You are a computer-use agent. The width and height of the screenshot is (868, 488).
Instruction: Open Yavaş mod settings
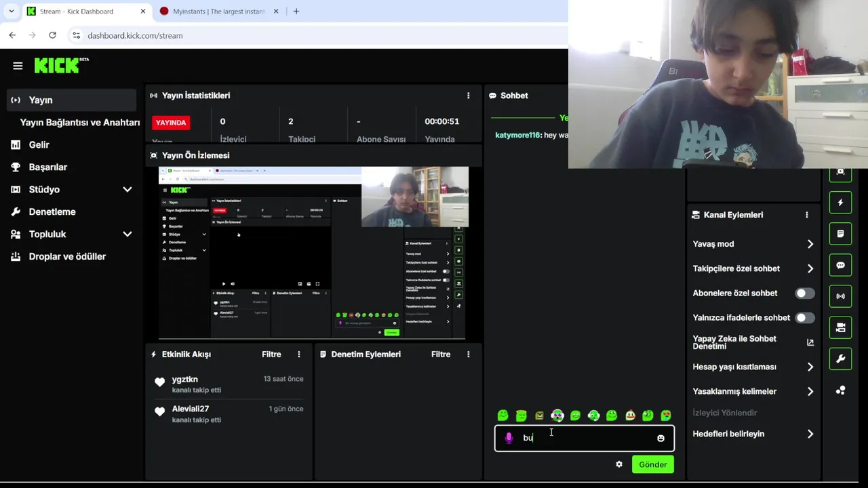coord(753,244)
